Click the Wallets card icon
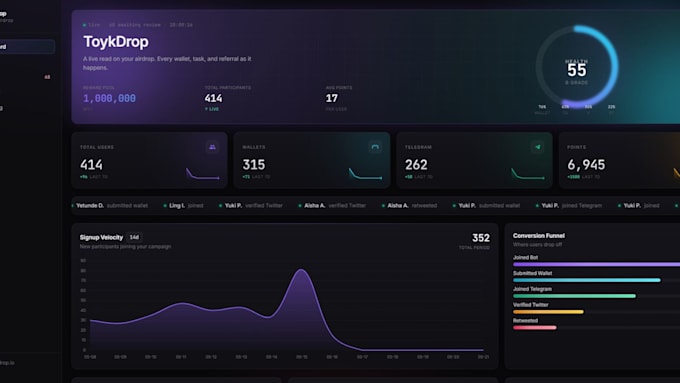Viewport: 680px width, 383px height. [x=375, y=147]
